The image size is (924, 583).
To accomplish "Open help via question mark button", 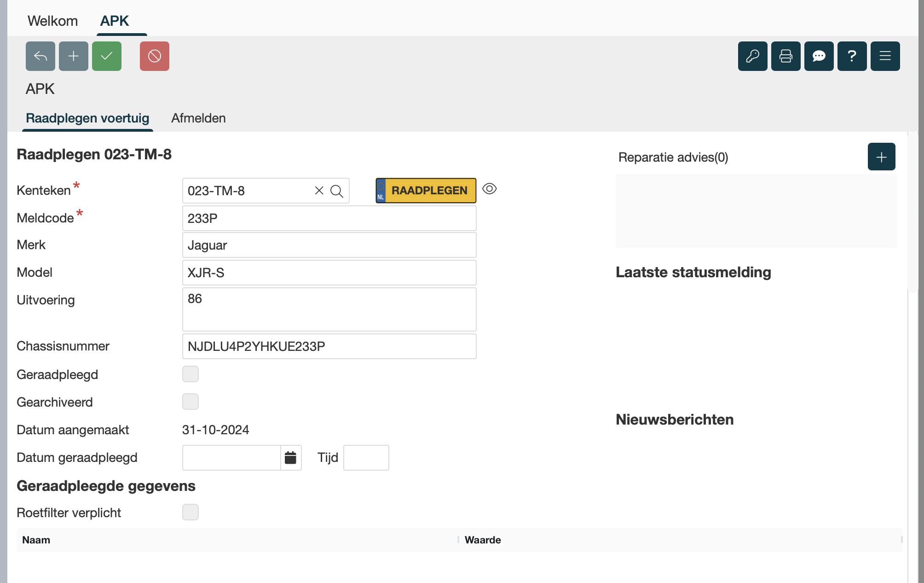I will click(x=852, y=56).
